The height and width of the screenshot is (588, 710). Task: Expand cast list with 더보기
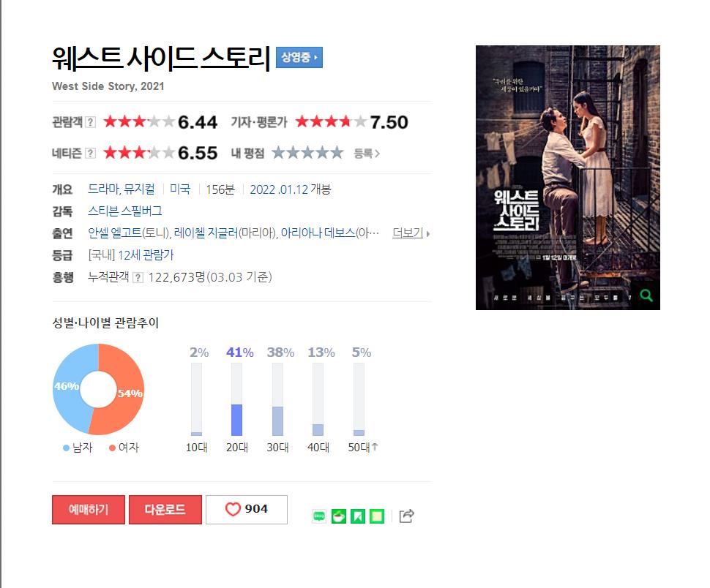411,233
